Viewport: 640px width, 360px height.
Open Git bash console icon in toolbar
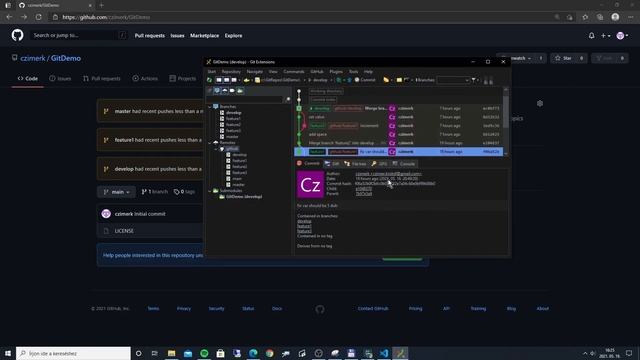[x=407, y=80]
